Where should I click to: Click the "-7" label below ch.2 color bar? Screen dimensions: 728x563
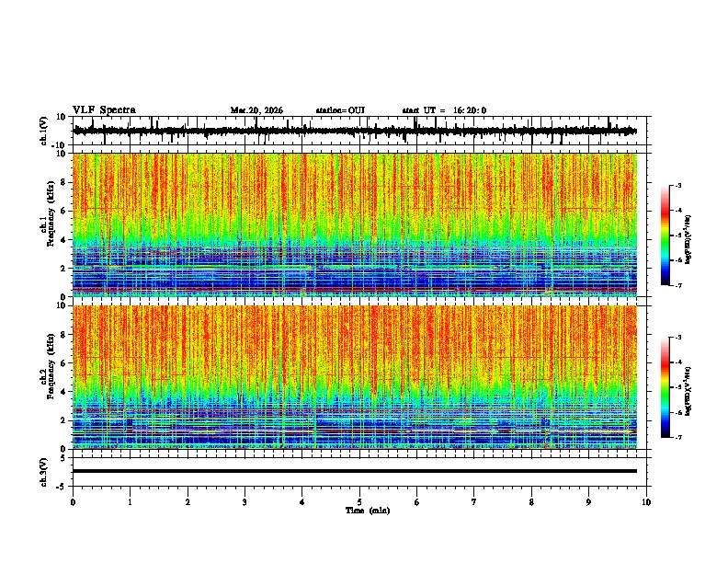[677, 437]
